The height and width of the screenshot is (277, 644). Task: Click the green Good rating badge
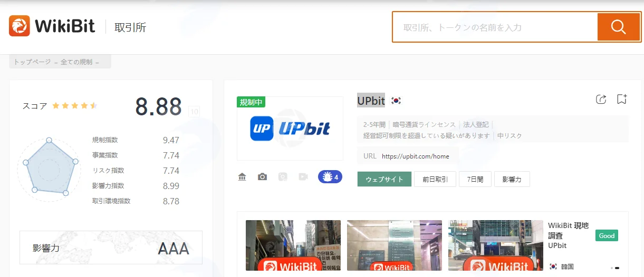click(607, 235)
